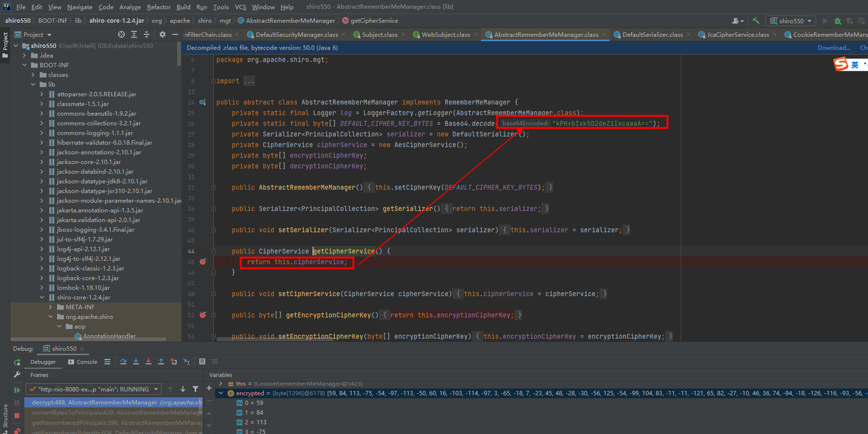The width and height of the screenshot is (868, 434).
Task: Collapse the encrypted variable node
Action: tap(221, 393)
